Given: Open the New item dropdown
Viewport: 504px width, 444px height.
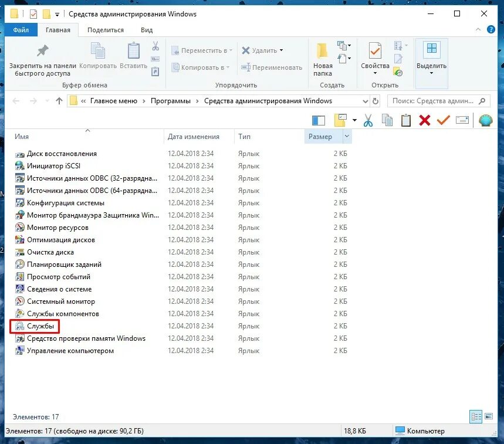Looking at the screenshot, I should click(x=349, y=46).
